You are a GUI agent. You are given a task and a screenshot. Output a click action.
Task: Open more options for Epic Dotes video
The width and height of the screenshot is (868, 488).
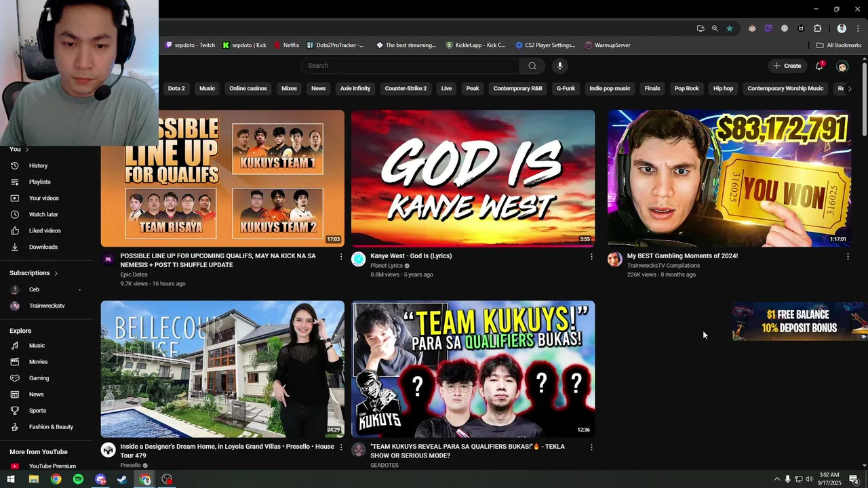(341, 257)
